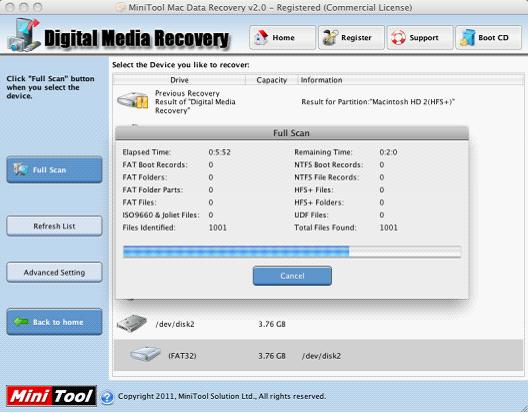Click the FAT32 partition drive icon
Viewport: 529px width, 413px height.
tap(145, 354)
